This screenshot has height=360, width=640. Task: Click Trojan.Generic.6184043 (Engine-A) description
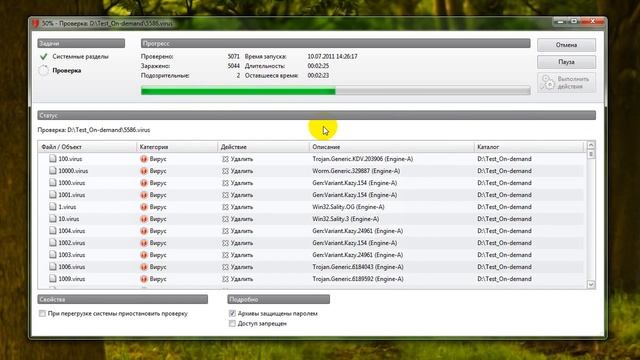(358, 267)
